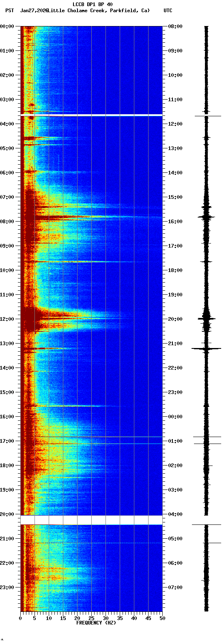224x644 pixels.
Task: Click the 23:00 label on UTC axis
Action: [x=175, y=392]
